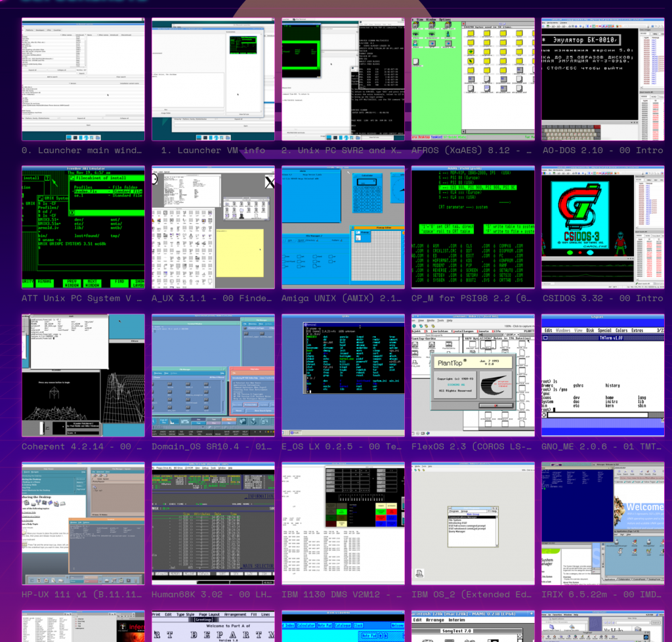Open the CSIDOS 3.32 Intro thumbnail
This screenshot has height=642, width=672.
coord(603,227)
